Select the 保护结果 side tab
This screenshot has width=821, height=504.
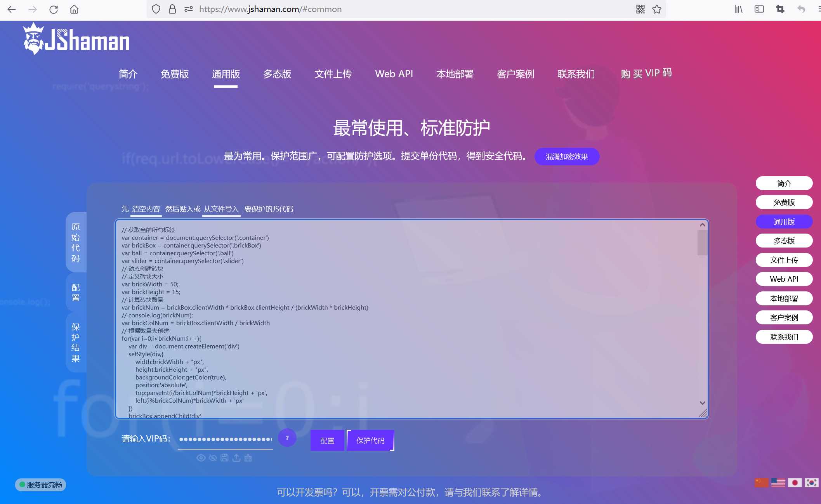pyautogui.click(x=76, y=343)
